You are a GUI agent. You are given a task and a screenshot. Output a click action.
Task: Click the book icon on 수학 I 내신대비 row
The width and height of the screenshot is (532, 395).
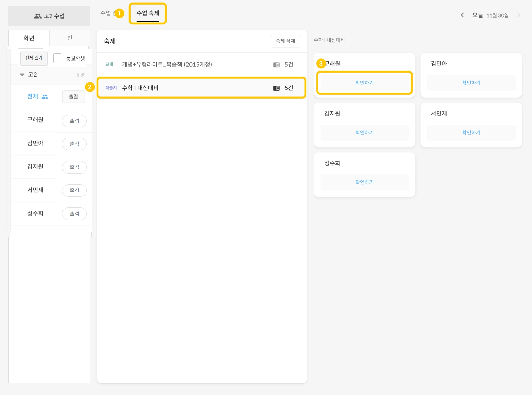tap(276, 88)
